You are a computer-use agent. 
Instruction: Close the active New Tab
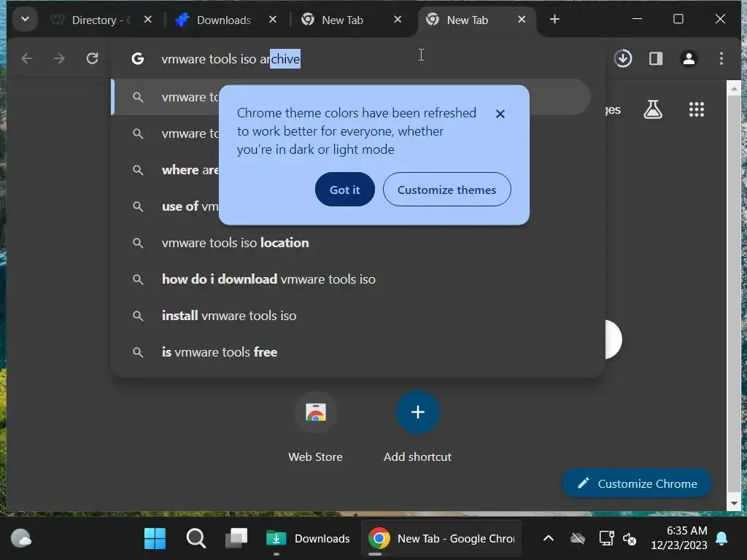[522, 20]
